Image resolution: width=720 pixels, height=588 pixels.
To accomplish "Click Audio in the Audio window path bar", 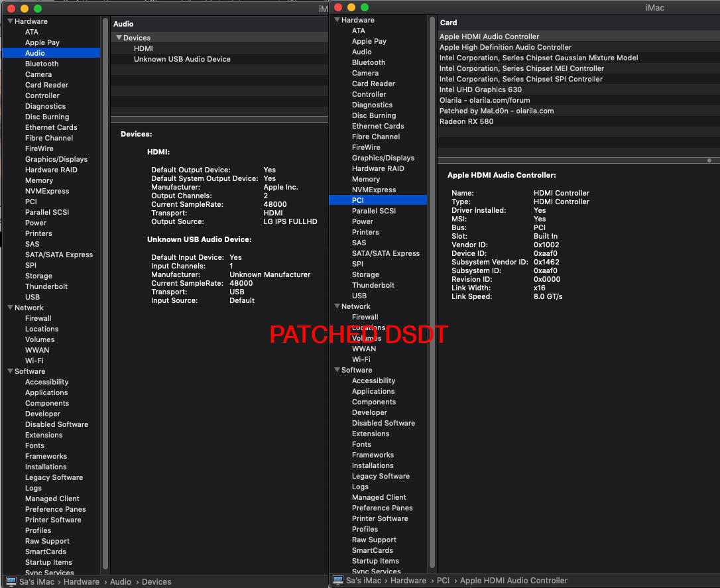I will pyautogui.click(x=121, y=581).
